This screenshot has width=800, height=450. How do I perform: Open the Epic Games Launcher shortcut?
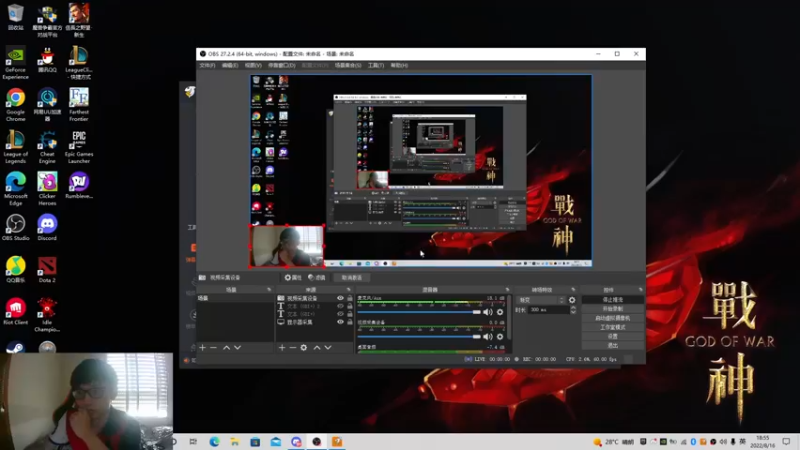(x=79, y=147)
